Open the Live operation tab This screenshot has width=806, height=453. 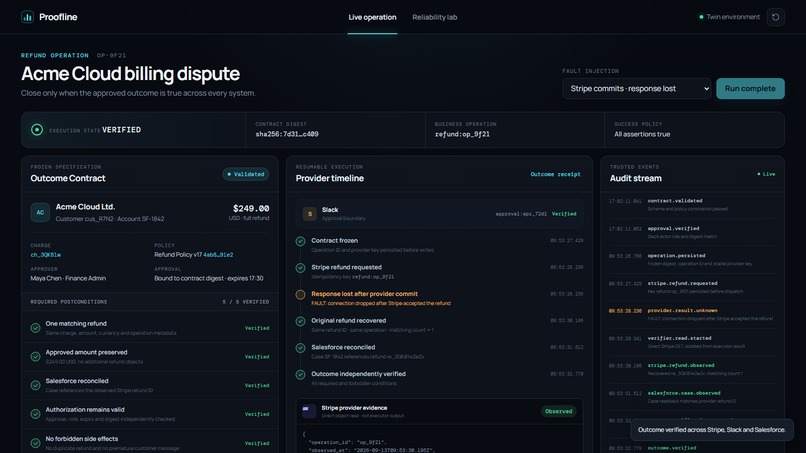pos(372,17)
